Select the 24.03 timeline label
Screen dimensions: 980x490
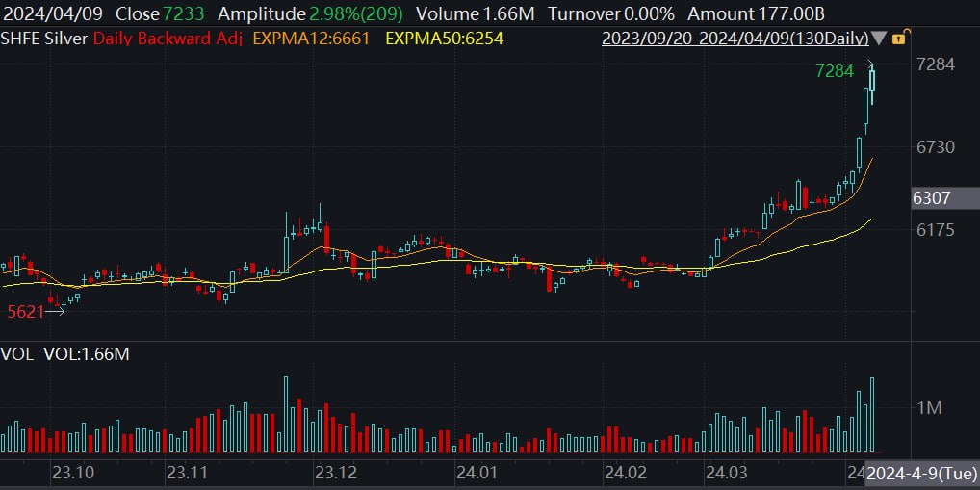coord(726,474)
